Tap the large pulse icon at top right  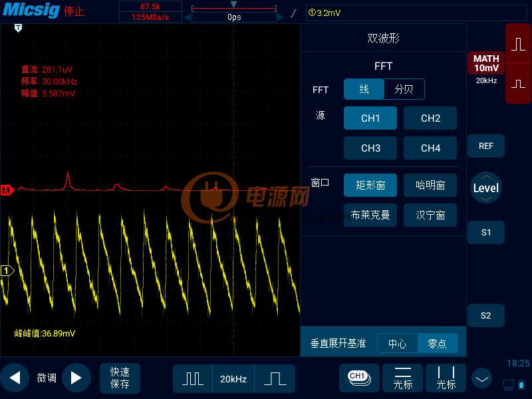518,44
